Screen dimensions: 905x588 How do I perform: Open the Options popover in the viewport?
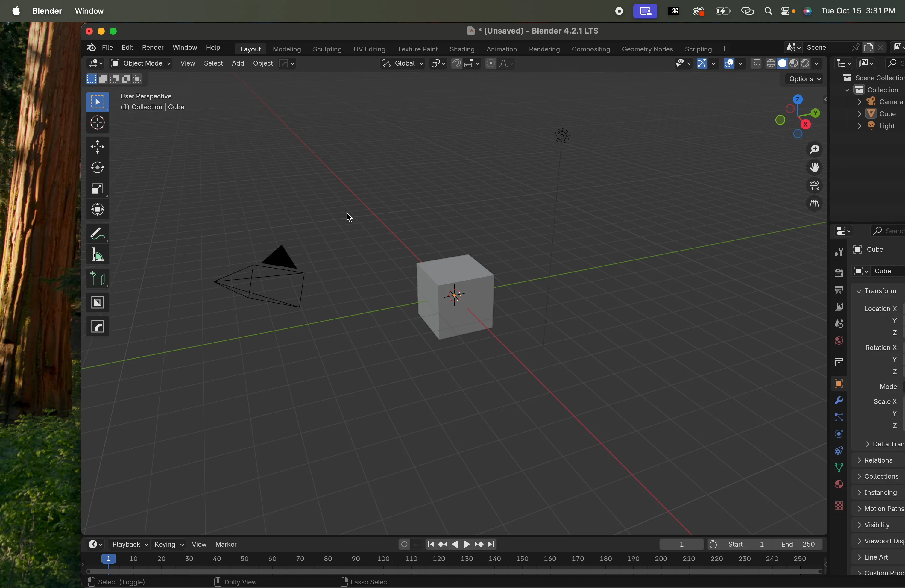tap(802, 79)
